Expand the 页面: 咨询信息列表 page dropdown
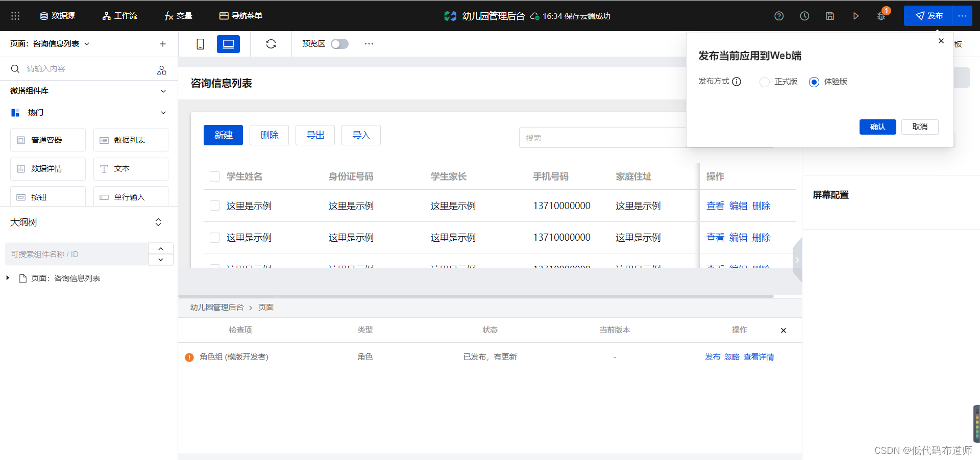980x460 pixels. (50, 44)
